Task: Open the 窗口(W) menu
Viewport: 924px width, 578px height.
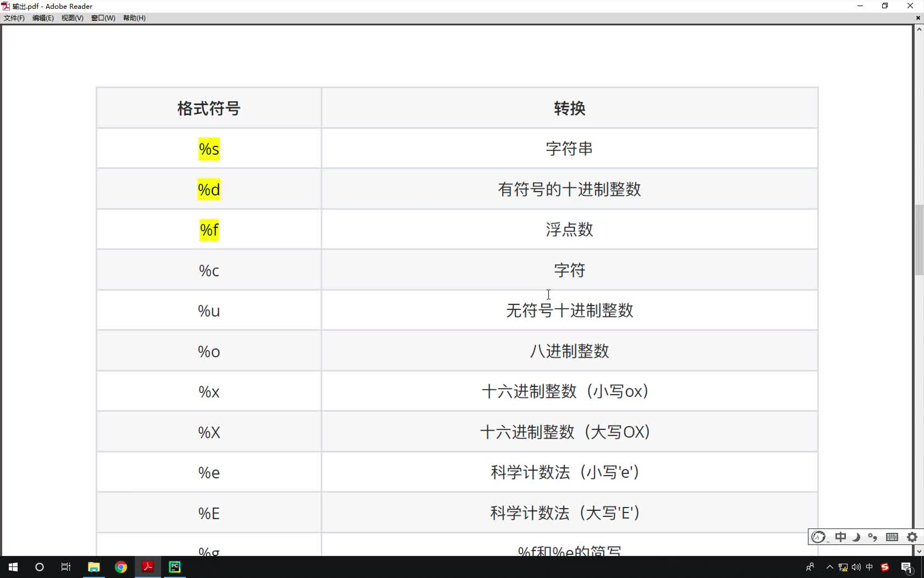Action: (x=103, y=18)
